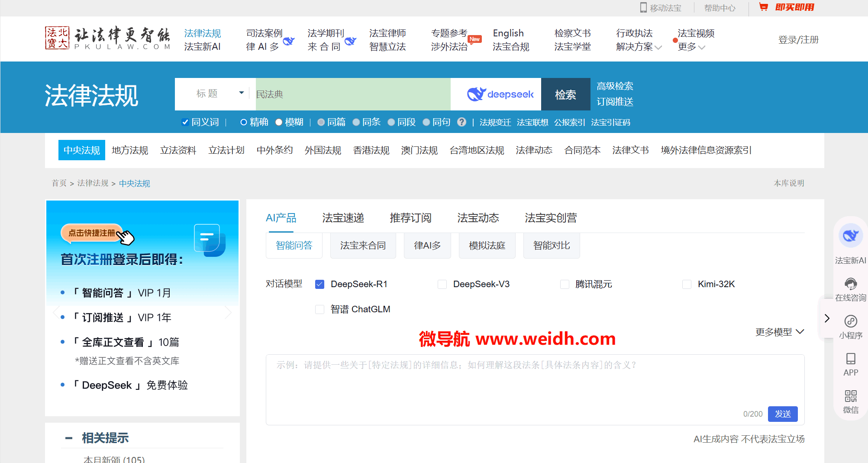Select the 精确 radio button

tap(244, 122)
